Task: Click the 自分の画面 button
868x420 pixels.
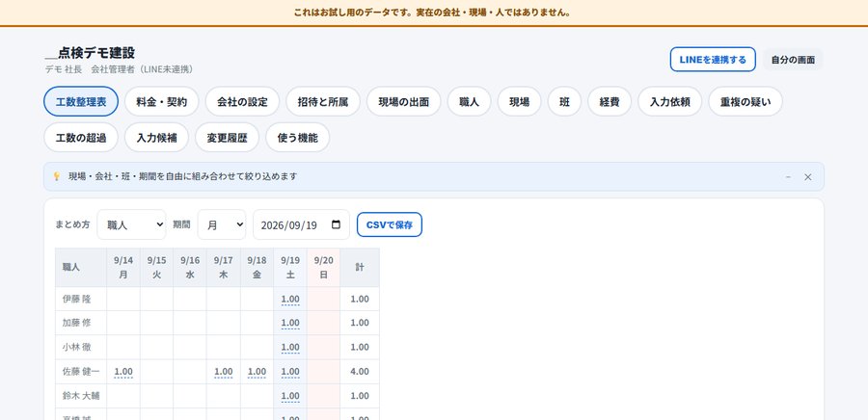Action: point(793,60)
